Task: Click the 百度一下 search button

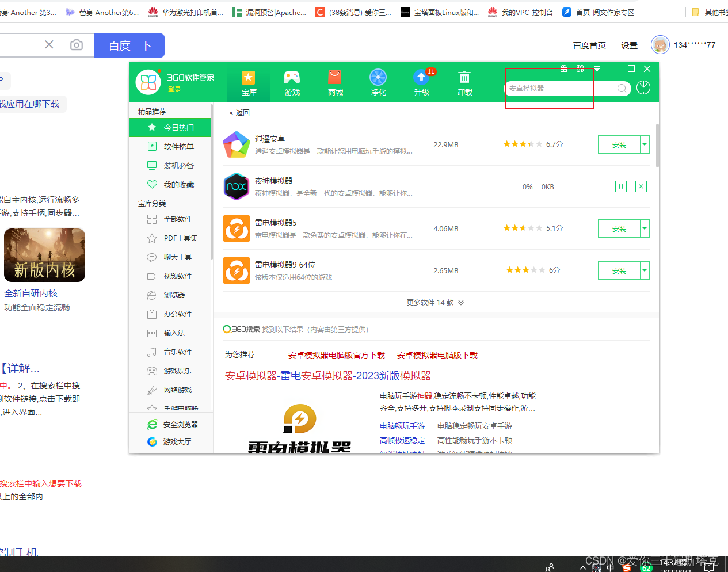Action: click(x=130, y=45)
